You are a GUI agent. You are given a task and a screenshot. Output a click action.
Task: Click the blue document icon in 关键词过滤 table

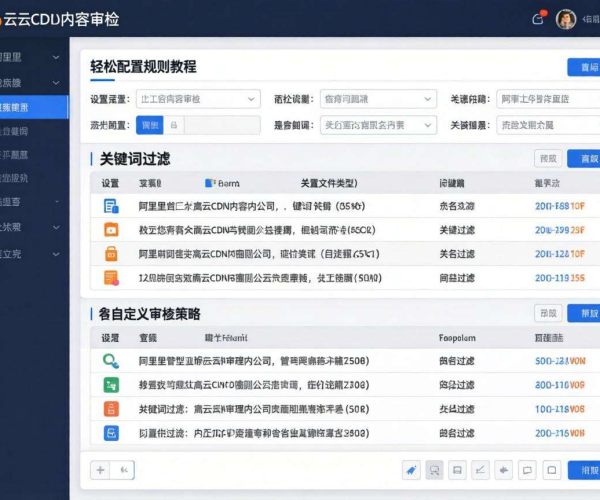pyautogui.click(x=111, y=206)
